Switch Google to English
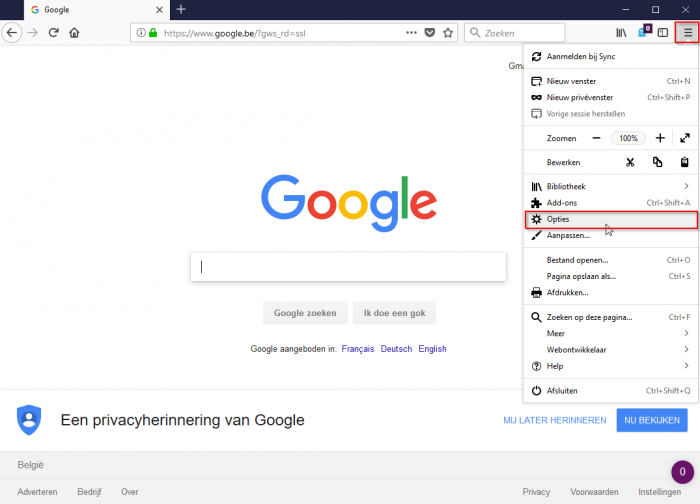Image resolution: width=700 pixels, height=504 pixels. point(432,349)
